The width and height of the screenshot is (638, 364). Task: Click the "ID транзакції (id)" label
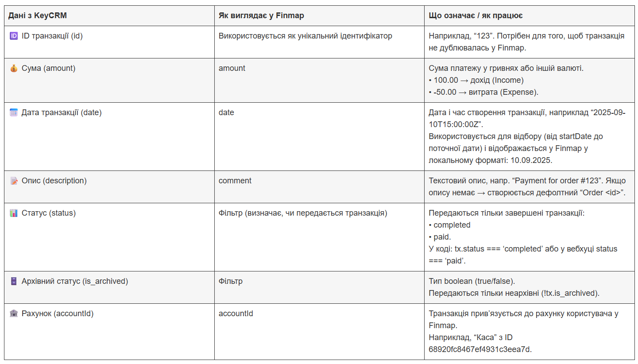tap(52, 36)
